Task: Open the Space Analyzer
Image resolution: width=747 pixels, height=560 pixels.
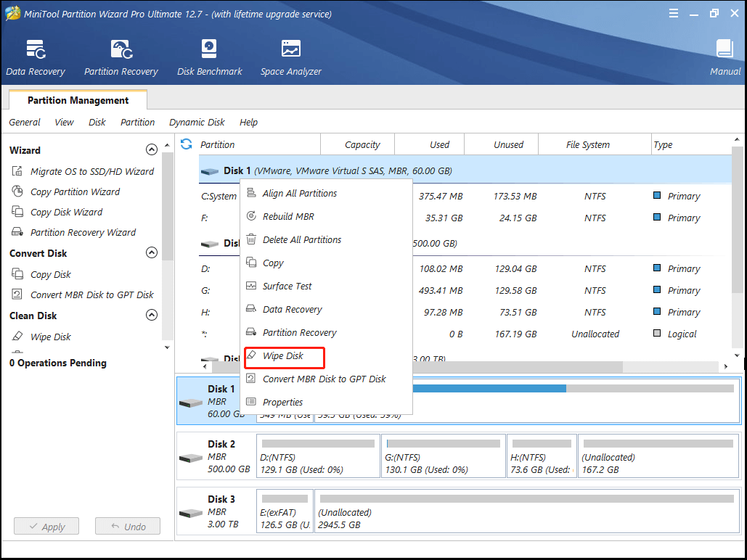Action: (x=290, y=57)
